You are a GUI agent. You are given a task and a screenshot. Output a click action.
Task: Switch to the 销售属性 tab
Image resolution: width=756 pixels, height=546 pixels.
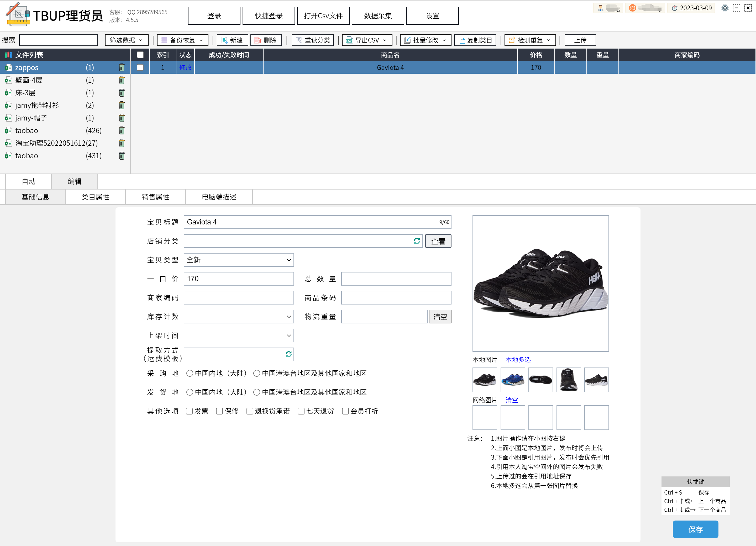pos(155,197)
